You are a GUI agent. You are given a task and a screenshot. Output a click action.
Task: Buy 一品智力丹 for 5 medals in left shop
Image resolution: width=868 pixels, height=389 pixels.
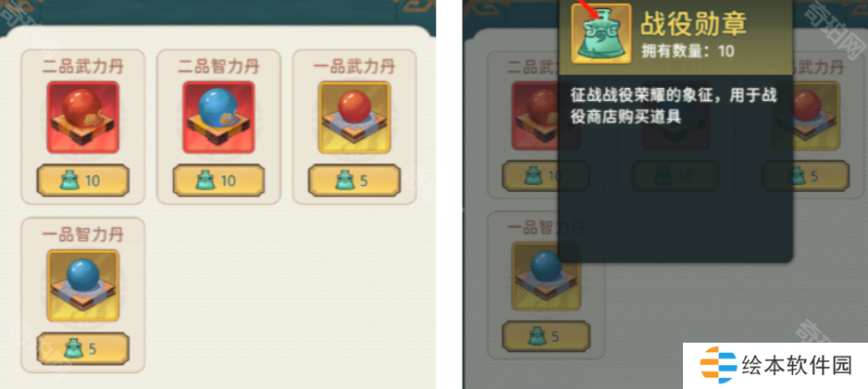[x=83, y=348]
